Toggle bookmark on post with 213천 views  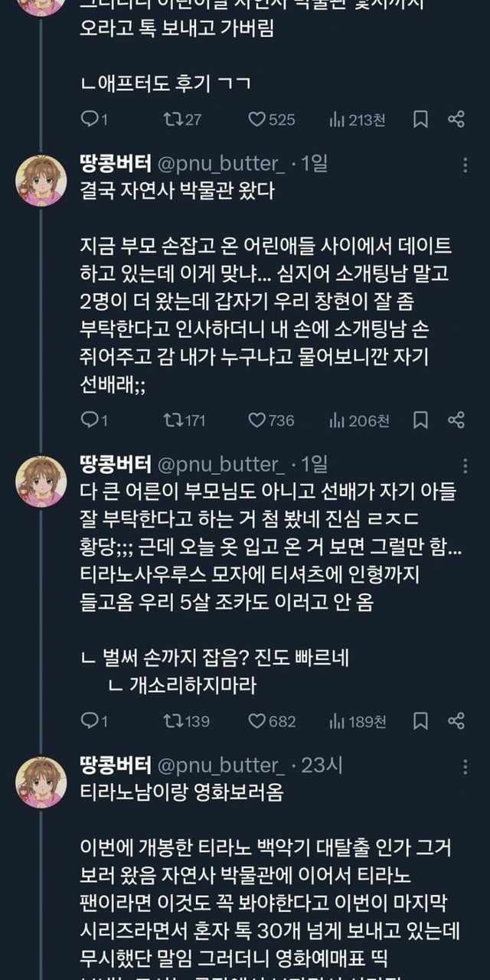[x=420, y=119]
